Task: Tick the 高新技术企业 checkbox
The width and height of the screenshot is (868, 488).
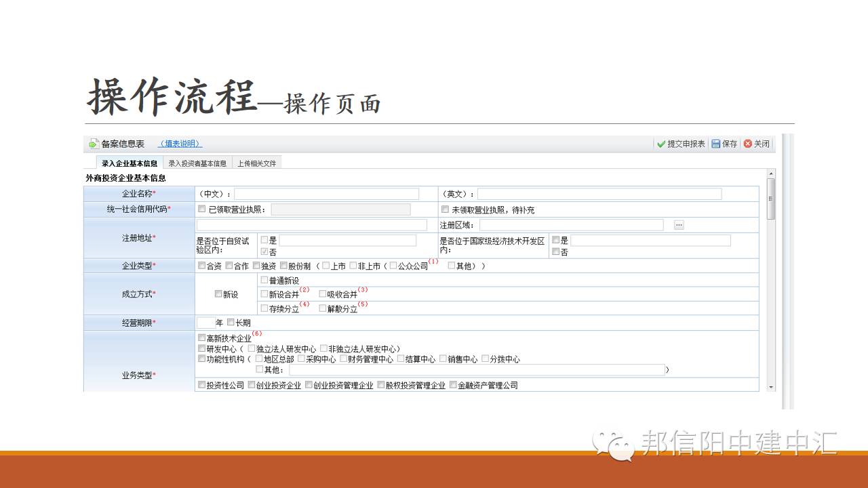Action: (x=201, y=338)
